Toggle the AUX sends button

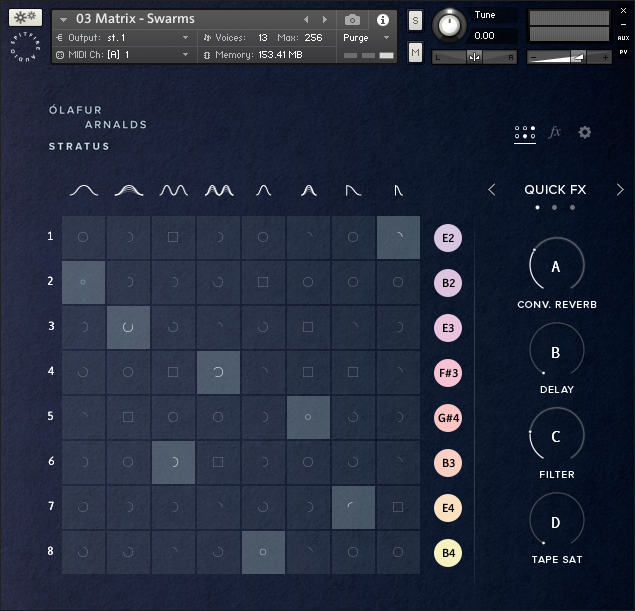click(623, 38)
